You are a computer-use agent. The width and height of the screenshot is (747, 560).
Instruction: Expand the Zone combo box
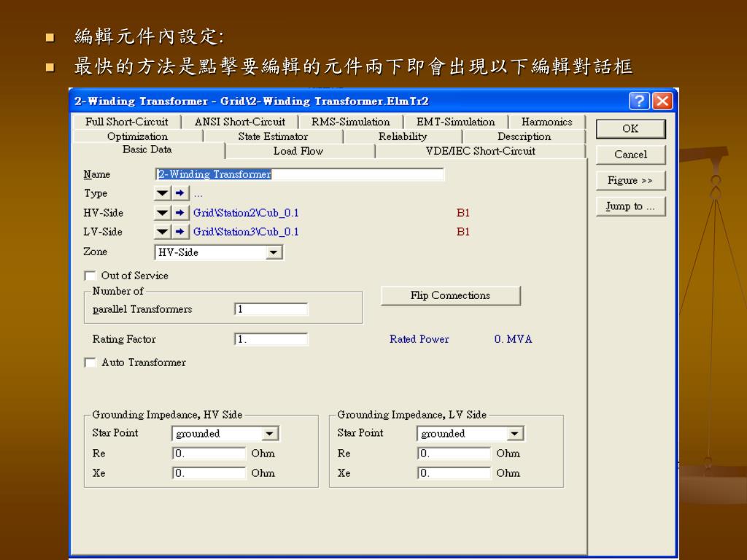(274, 252)
